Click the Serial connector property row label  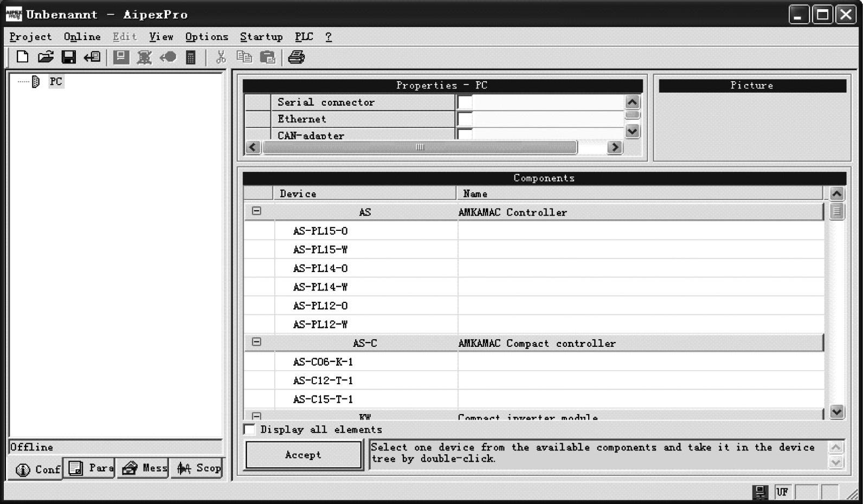pyautogui.click(x=326, y=102)
